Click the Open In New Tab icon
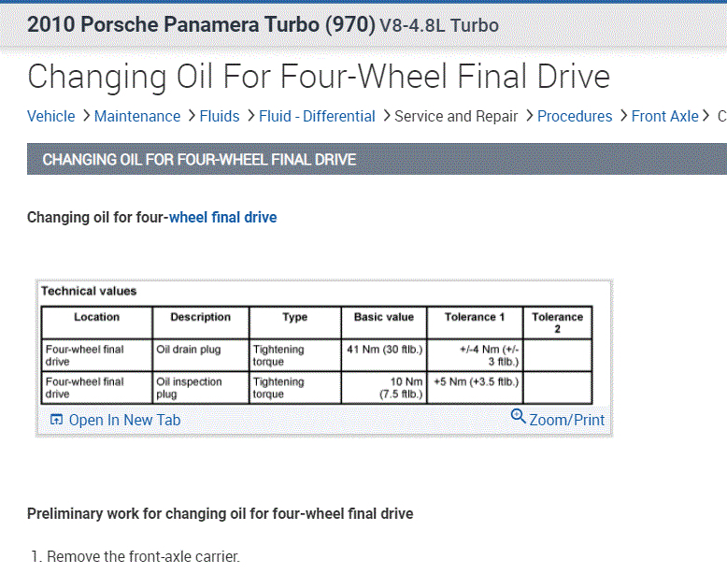This screenshot has height=588, width=727. pos(56,421)
